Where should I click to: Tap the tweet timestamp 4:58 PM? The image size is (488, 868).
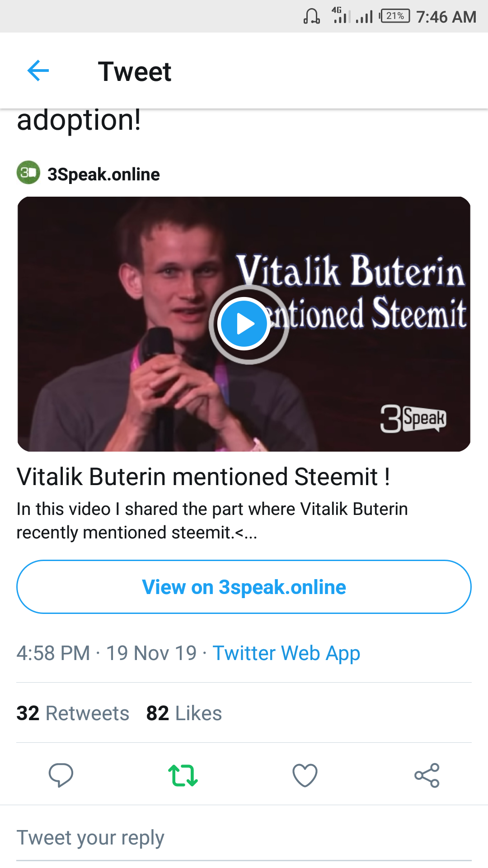point(53,653)
